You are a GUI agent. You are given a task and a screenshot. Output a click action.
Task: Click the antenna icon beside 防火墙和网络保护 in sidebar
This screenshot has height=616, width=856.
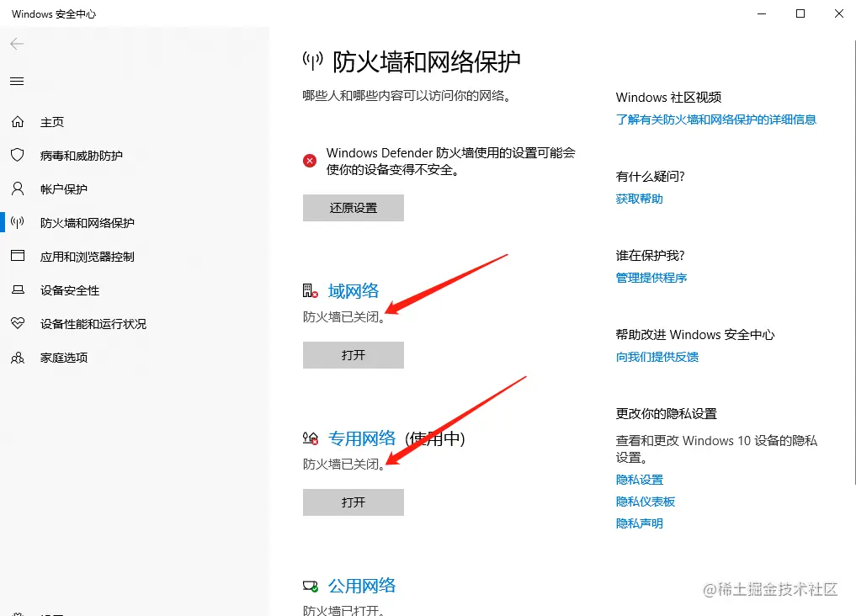click(18, 223)
